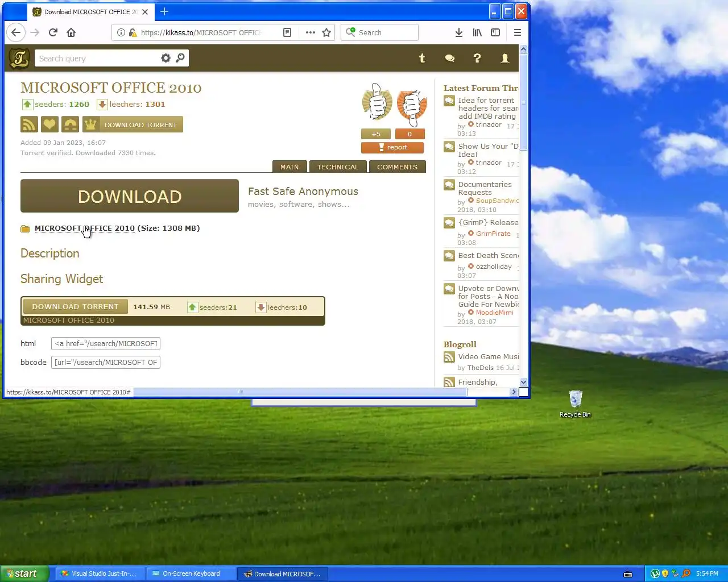The width and height of the screenshot is (728, 582).
Task: Open user GrimPirate profile link
Action: [493, 234]
